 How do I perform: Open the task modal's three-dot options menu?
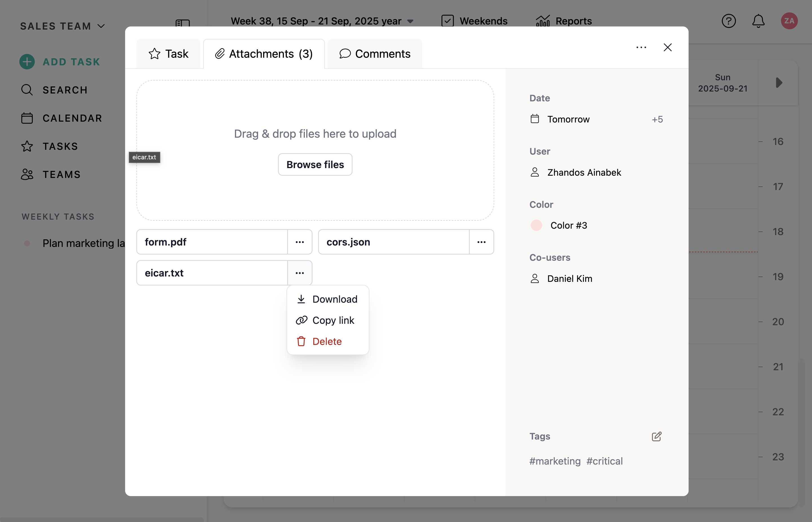coord(641,48)
